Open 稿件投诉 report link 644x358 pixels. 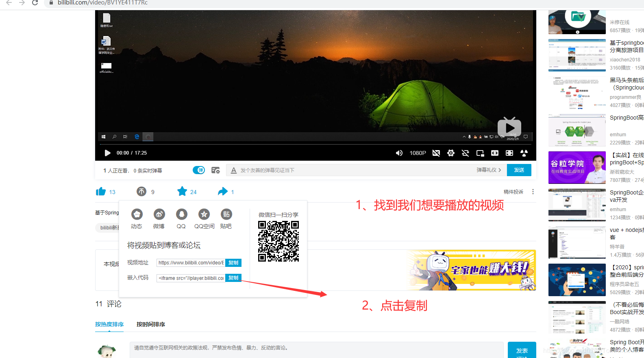[513, 192]
